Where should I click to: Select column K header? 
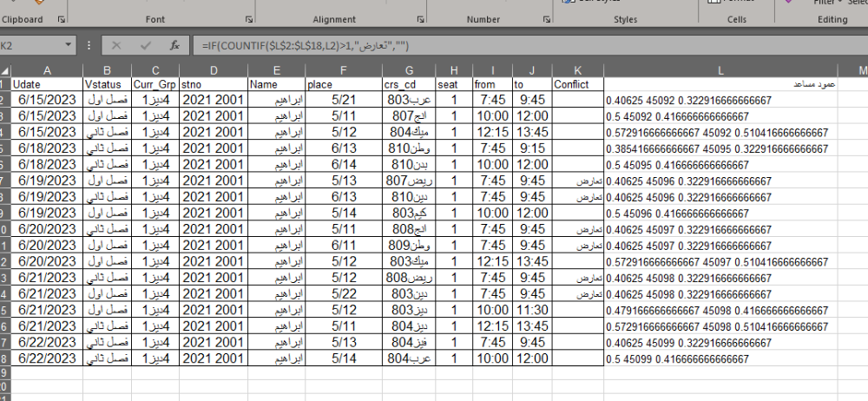click(x=578, y=70)
